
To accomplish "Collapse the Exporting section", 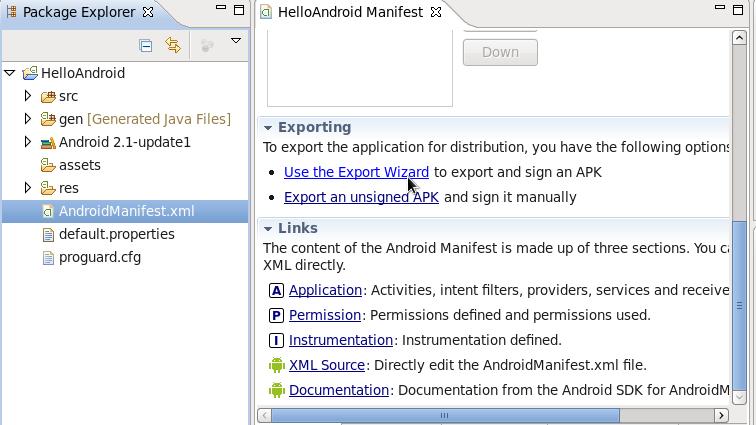I will click(x=268, y=128).
